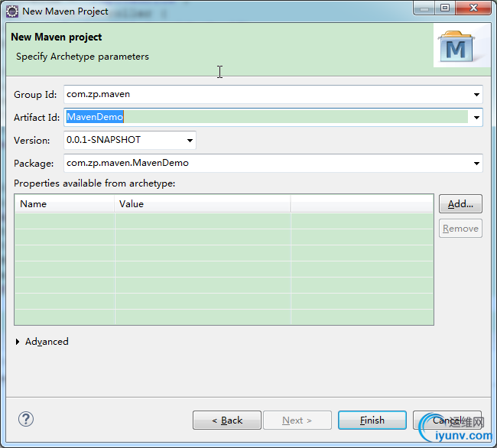Viewport: 497px width, 448px height.
Task: Click the Add... button
Action: pos(460,203)
